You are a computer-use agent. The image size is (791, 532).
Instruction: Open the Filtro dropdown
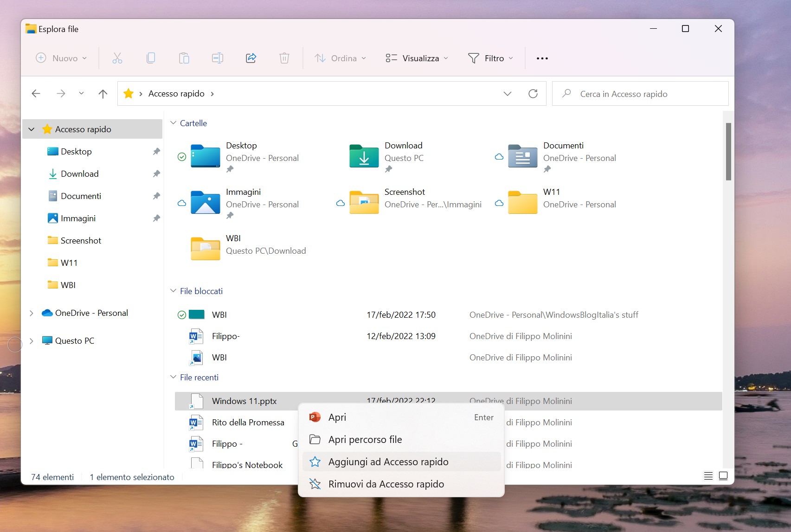[x=490, y=58]
